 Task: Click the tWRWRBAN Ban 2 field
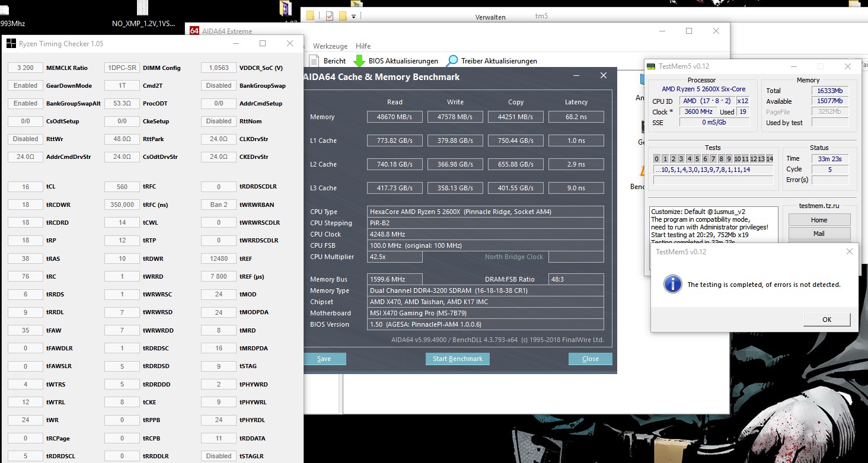(218, 205)
